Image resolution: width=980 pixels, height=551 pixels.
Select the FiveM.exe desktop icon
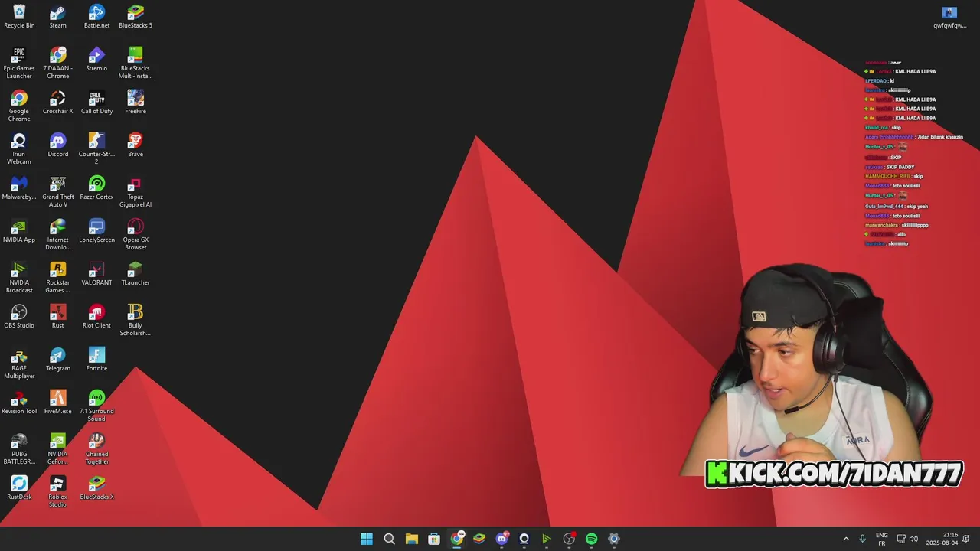[58, 403]
